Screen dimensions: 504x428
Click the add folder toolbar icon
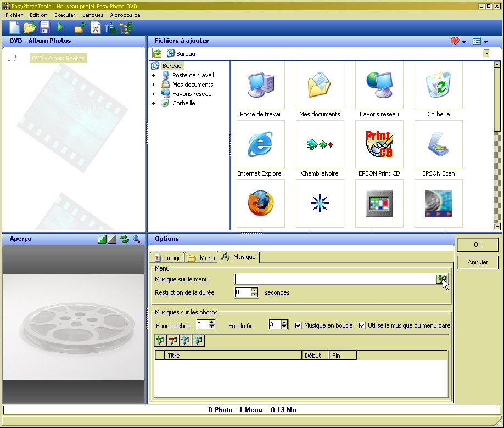coord(80,28)
